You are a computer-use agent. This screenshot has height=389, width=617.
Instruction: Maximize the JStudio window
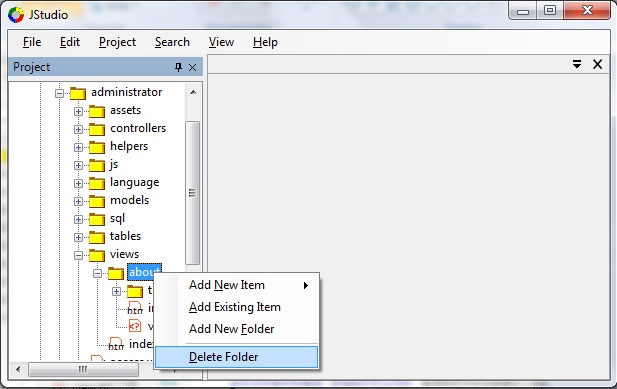pos(550,11)
